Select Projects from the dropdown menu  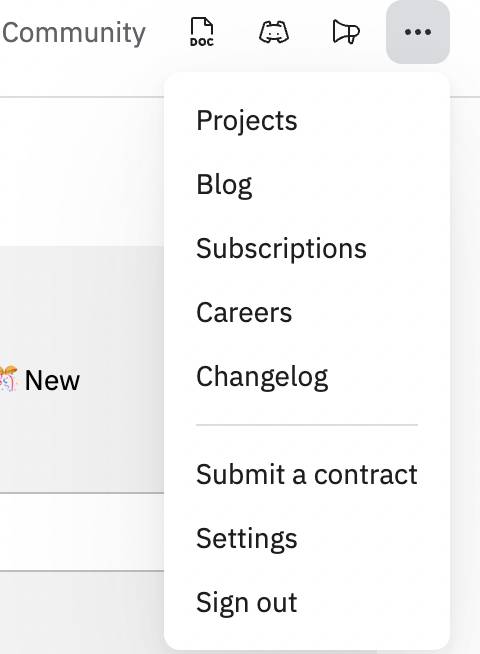pos(246,121)
